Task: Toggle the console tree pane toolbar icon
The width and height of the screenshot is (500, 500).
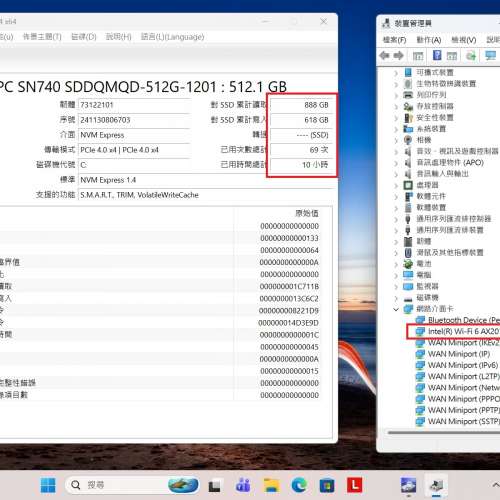Action: [x=418, y=55]
